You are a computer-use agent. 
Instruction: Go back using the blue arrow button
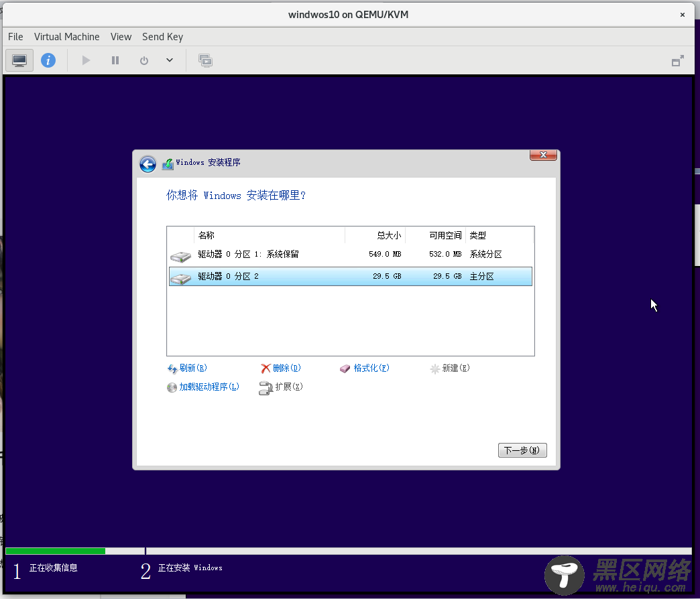point(148,164)
